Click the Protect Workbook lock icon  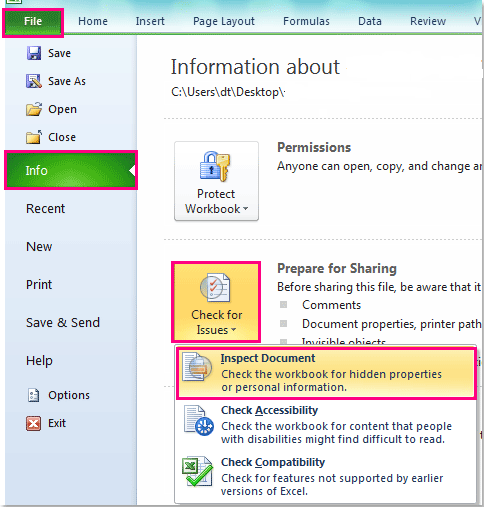(215, 166)
